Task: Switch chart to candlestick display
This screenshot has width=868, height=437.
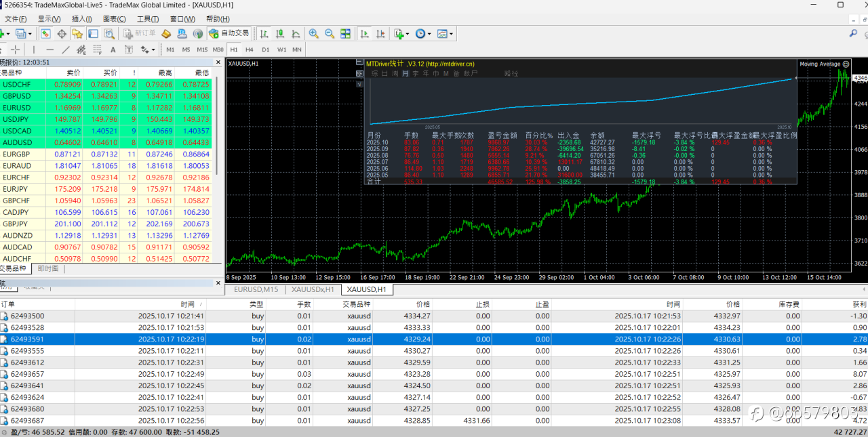Action: pos(279,33)
